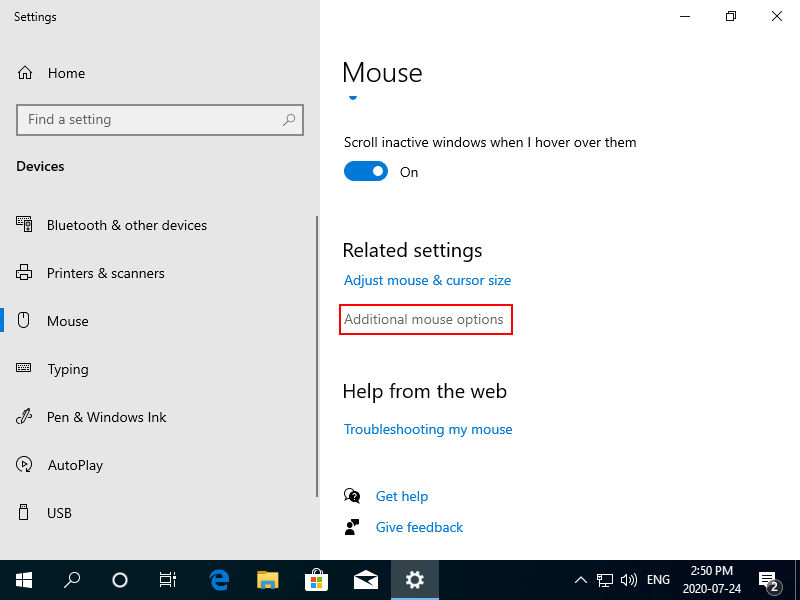Open Microsoft Edge from taskbar
This screenshot has height=600, width=800.
pyautogui.click(x=219, y=580)
